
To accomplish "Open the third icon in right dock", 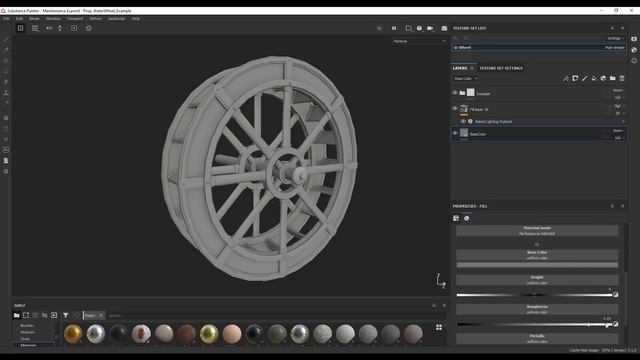I will tap(634, 60).
